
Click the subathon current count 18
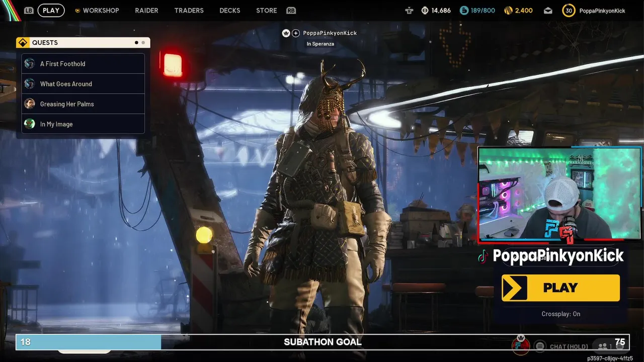tap(25, 342)
